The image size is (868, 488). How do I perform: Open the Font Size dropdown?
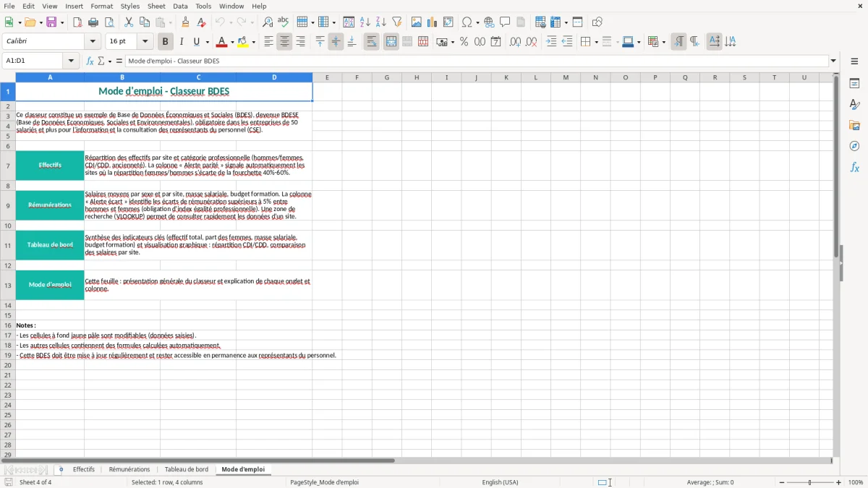[145, 42]
